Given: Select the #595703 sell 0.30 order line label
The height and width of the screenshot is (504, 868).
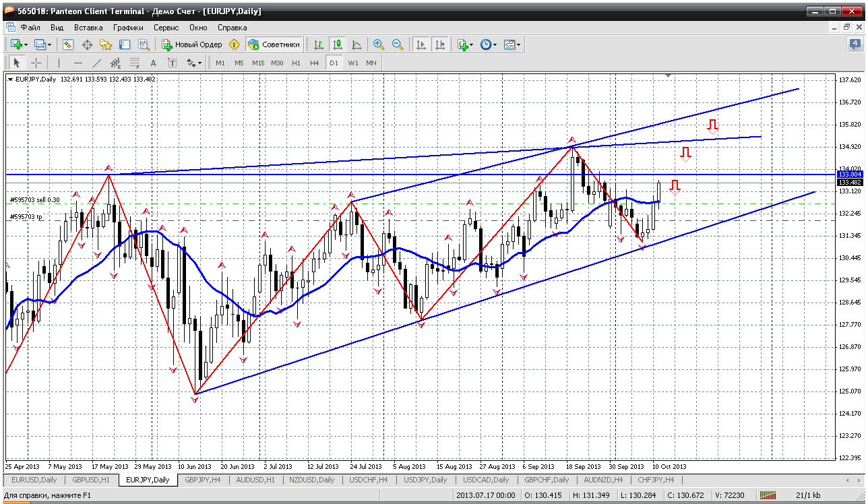Looking at the screenshot, I should [x=35, y=200].
